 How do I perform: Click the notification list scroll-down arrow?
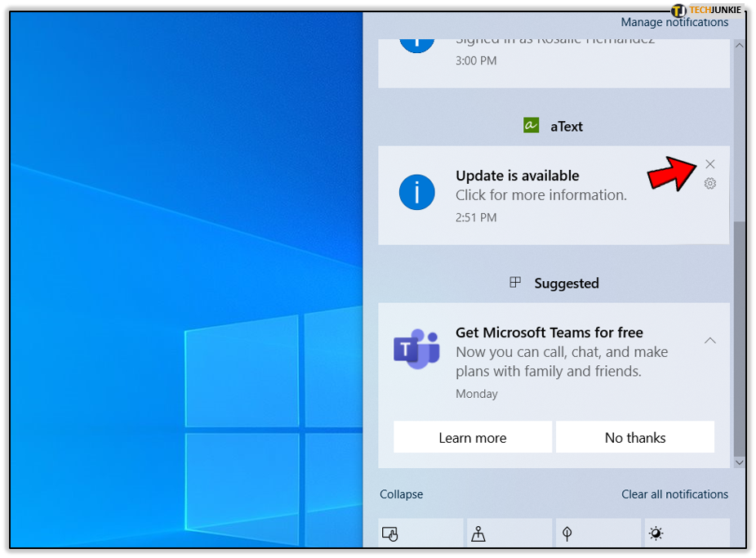coord(739,462)
